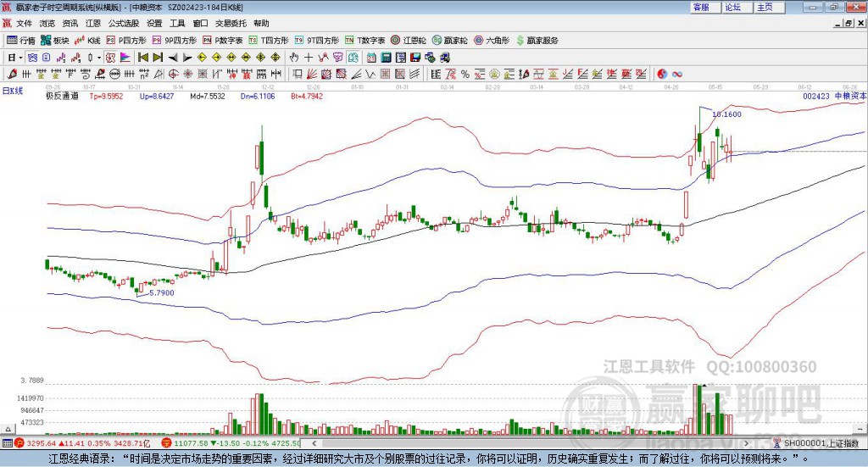Open the 帮助 menu
The height and width of the screenshot is (467, 868).
pos(261,23)
